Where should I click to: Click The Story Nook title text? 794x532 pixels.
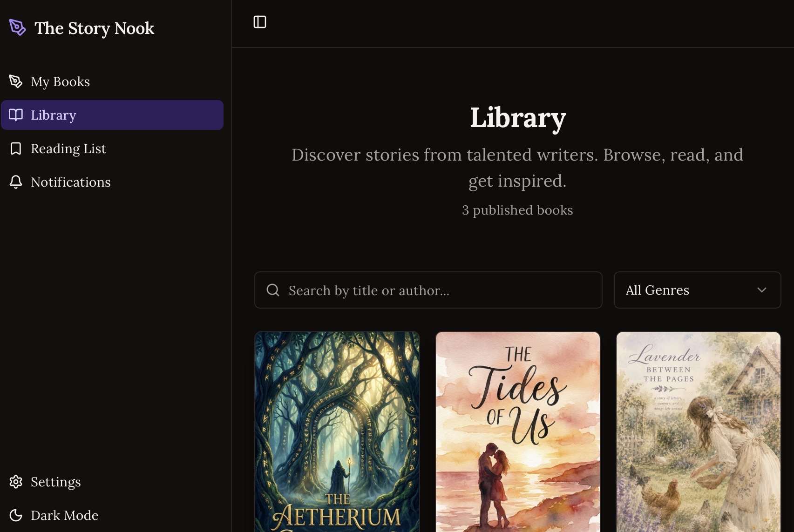pyautogui.click(x=95, y=28)
